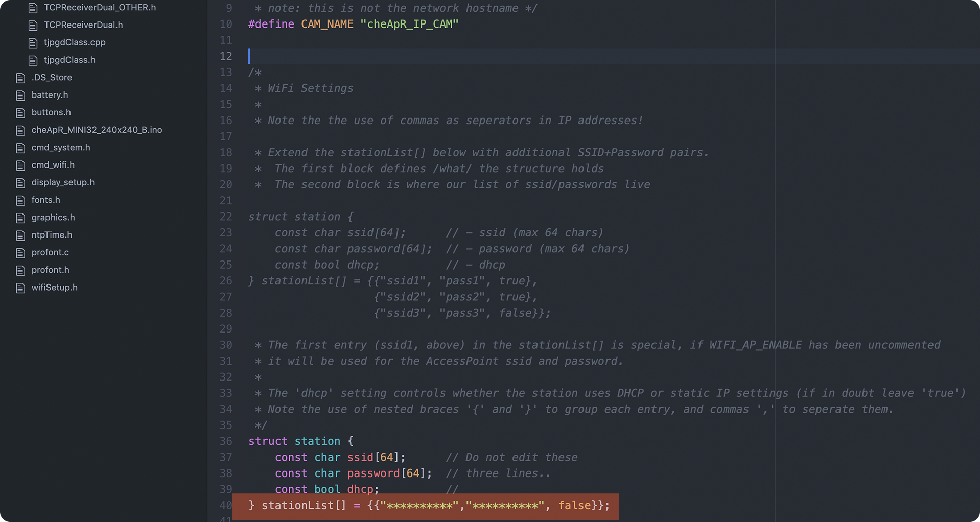Click the document icon next to tjpgdClass.cpp
The image size is (980, 522).
click(x=33, y=42)
